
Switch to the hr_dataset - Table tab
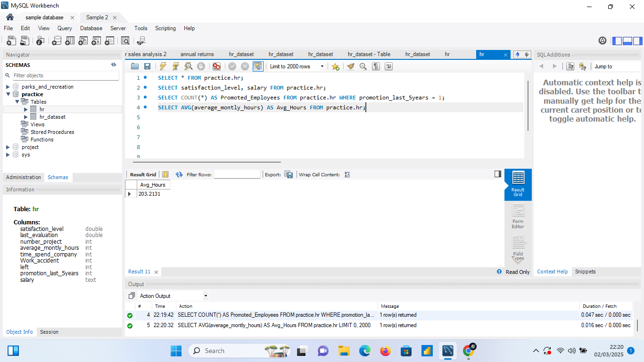[369, 54]
